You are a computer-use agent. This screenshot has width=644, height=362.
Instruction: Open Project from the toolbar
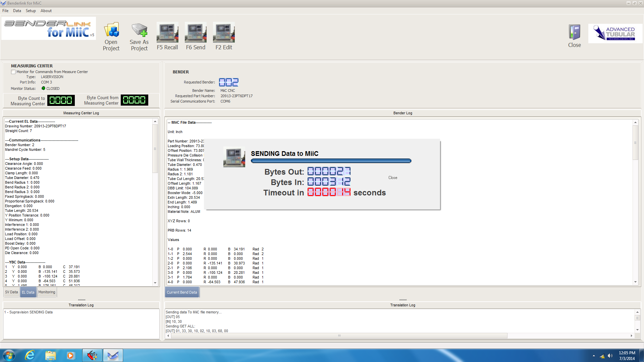tap(111, 37)
